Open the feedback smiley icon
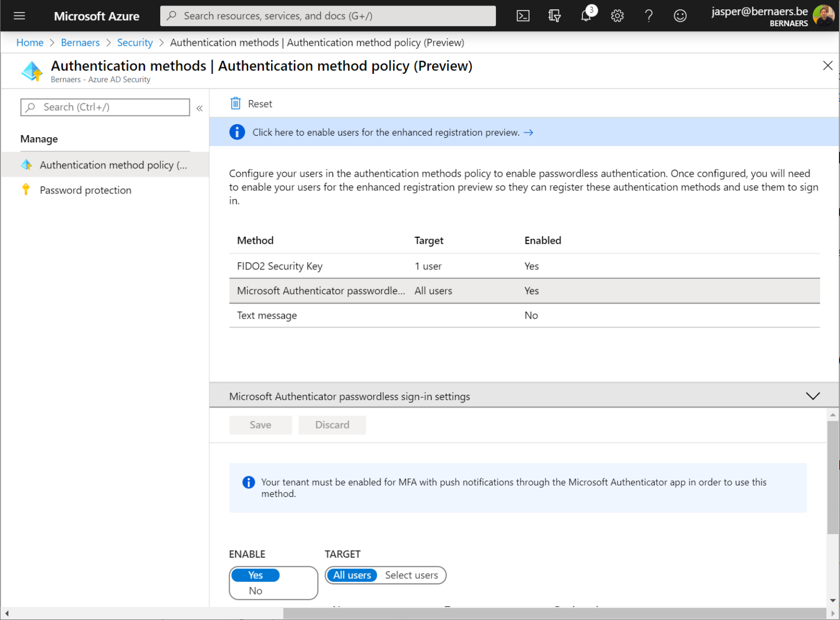This screenshot has width=840, height=620. point(680,16)
